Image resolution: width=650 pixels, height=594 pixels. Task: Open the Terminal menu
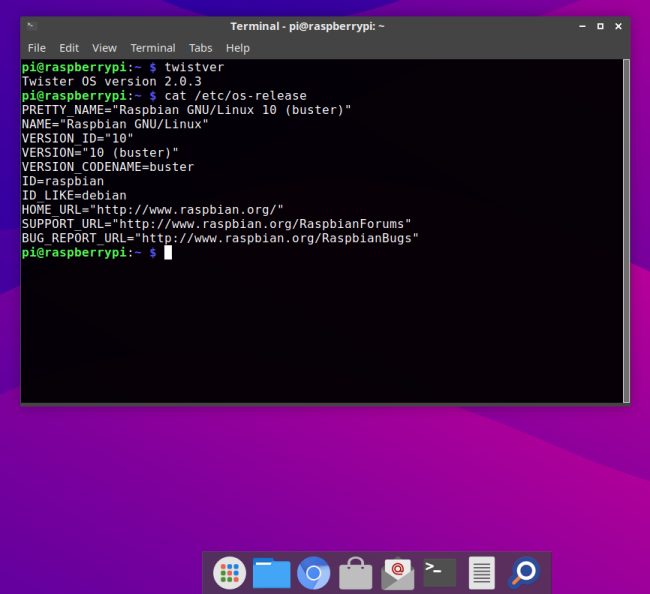click(153, 48)
